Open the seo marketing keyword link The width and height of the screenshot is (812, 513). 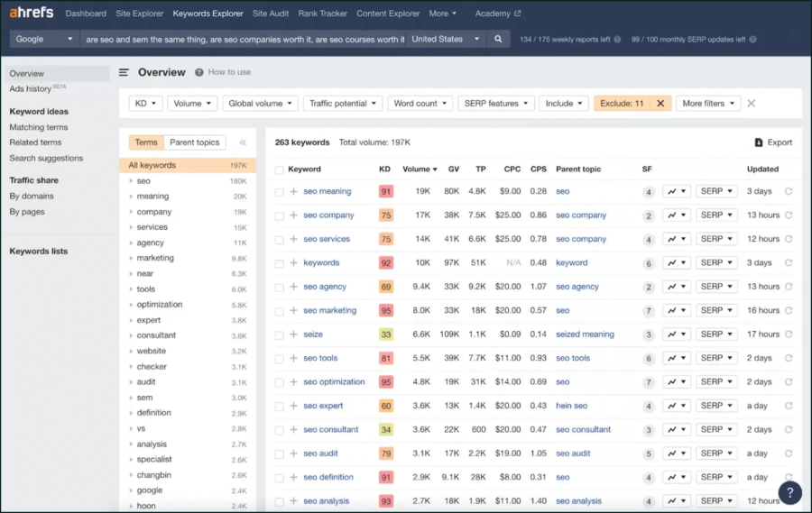[x=330, y=311]
